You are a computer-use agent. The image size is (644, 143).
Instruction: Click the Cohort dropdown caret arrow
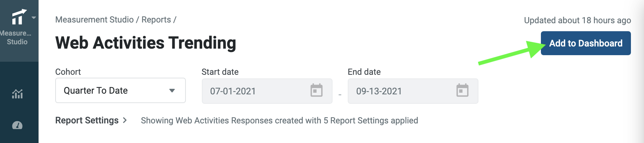[172, 91]
